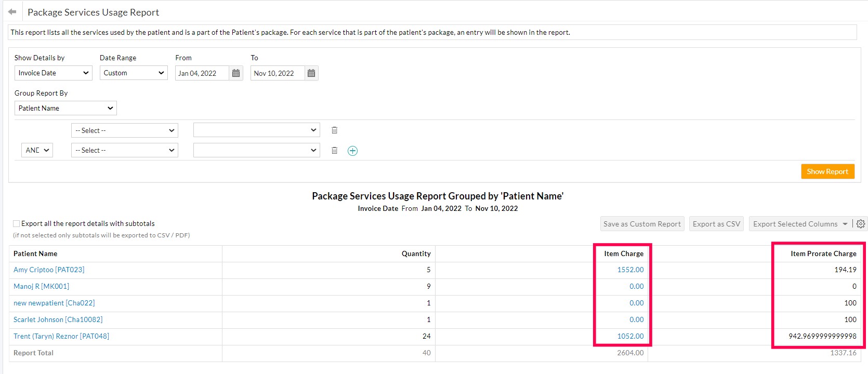This screenshot has height=374, width=868.
Task: Click the To date field Nov 10, 2022
Action: click(278, 73)
